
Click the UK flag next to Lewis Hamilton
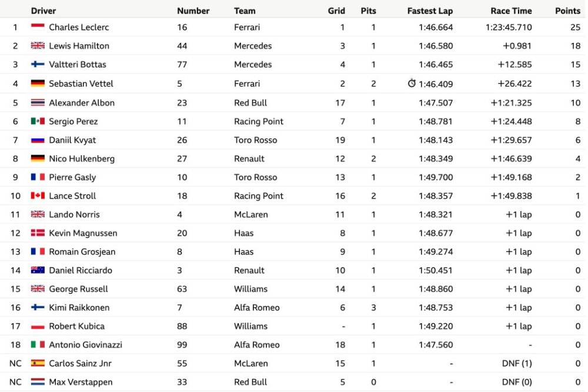(38, 46)
